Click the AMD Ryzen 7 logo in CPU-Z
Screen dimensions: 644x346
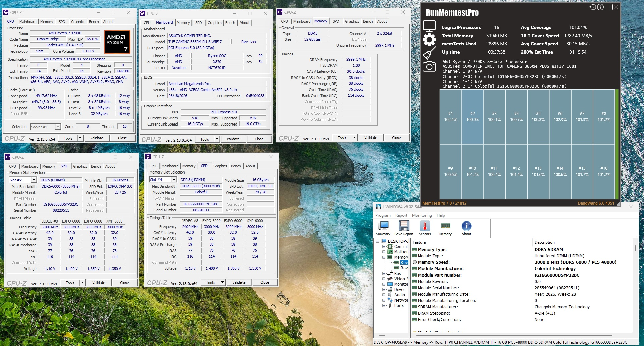coord(117,42)
